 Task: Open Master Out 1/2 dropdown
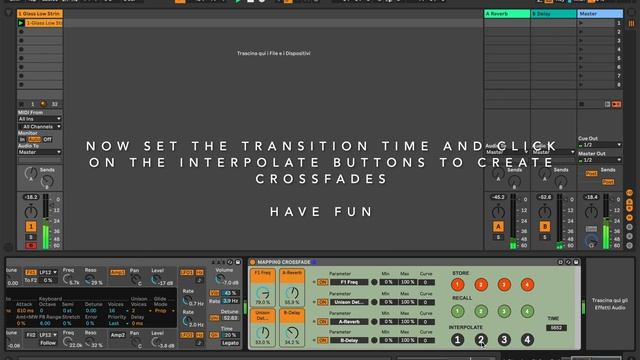600,160
